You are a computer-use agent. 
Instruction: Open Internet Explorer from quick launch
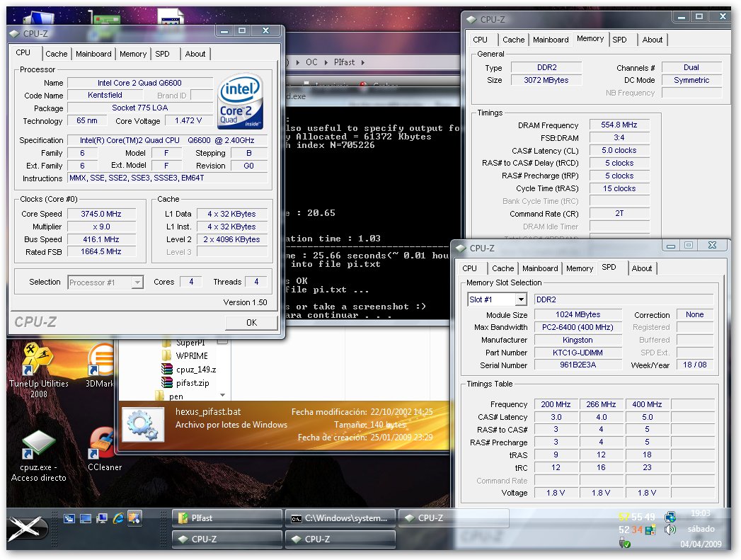point(118,518)
